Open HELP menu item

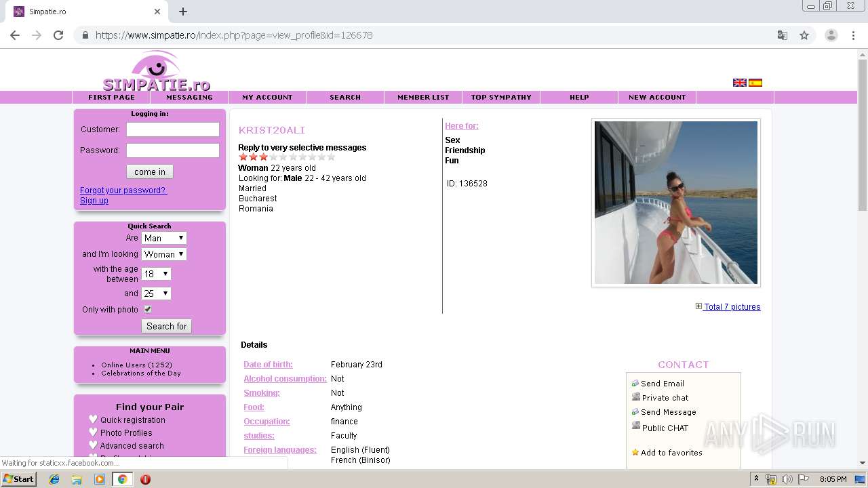click(x=579, y=97)
